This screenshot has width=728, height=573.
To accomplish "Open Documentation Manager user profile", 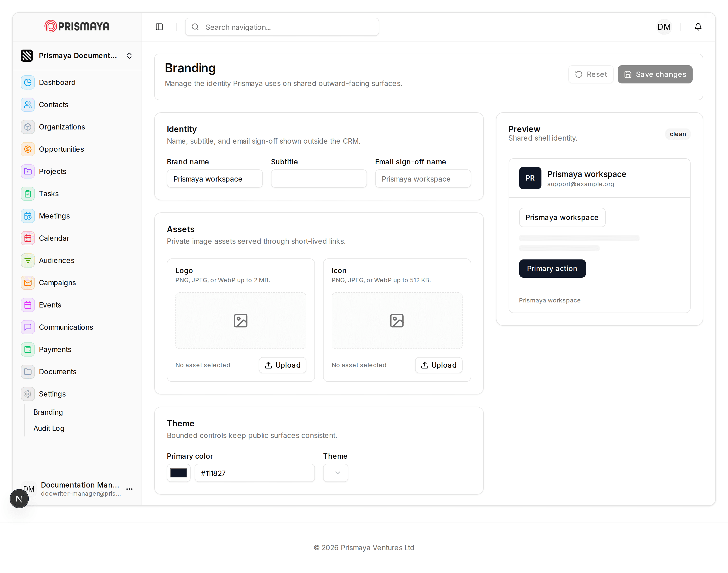I will click(77, 489).
